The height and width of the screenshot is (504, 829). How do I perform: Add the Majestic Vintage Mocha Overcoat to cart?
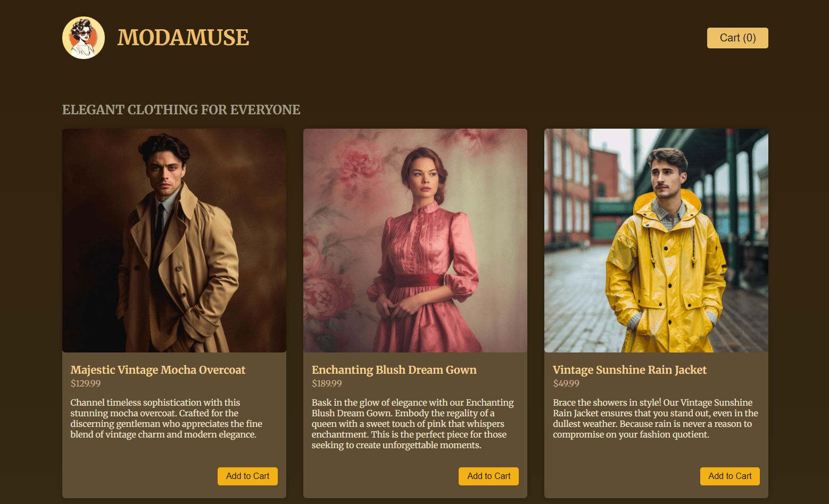pos(247,476)
